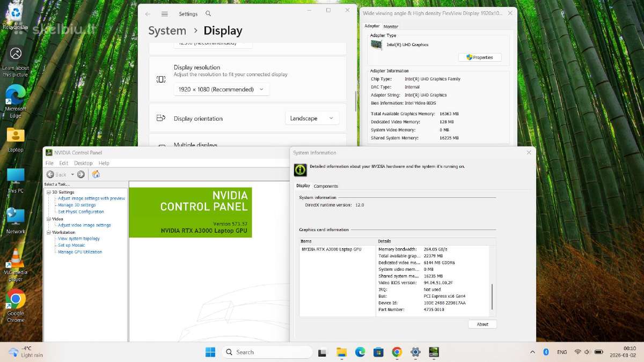The image size is (644, 362).
Task: Switch to Chrome on the taskbar
Action: 397,352
